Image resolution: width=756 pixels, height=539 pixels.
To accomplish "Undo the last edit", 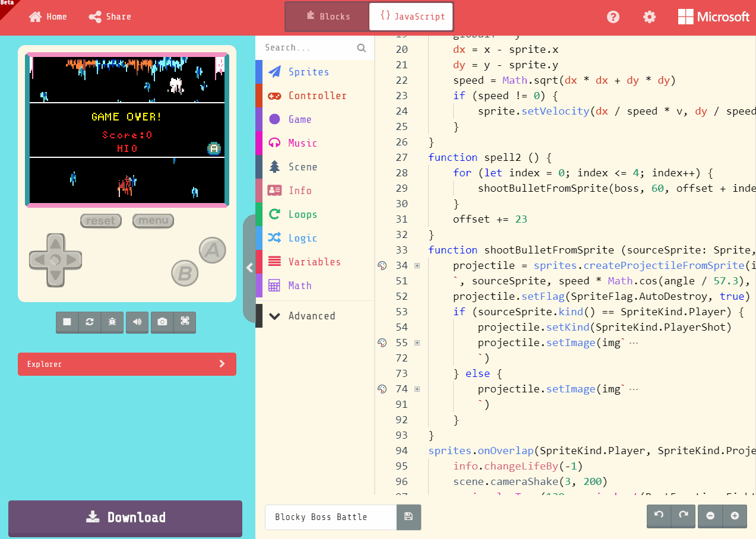I will pyautogui.click(x=659, y=516).
